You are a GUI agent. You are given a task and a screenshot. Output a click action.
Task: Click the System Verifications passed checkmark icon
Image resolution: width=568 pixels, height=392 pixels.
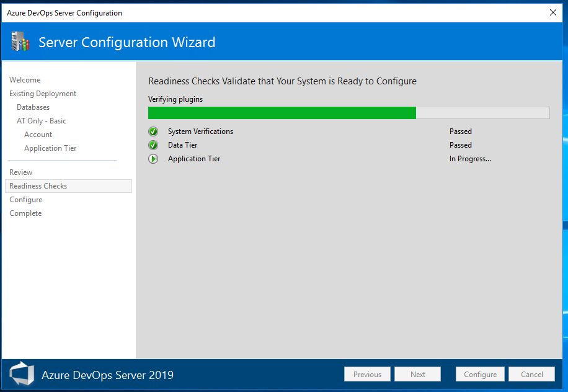(153, 131)
